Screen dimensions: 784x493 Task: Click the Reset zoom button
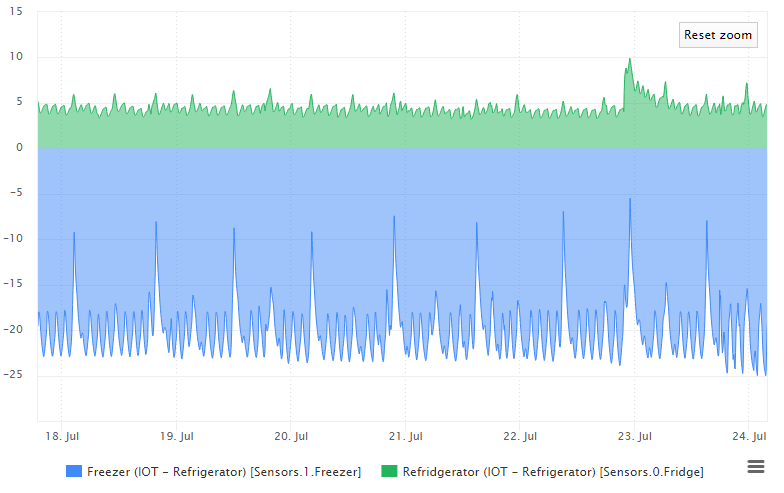pos(718,35)
